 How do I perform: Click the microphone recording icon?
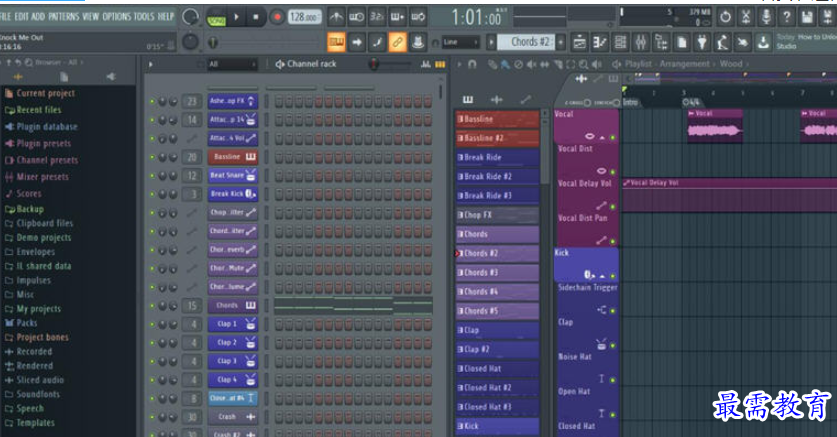[766, 17]
